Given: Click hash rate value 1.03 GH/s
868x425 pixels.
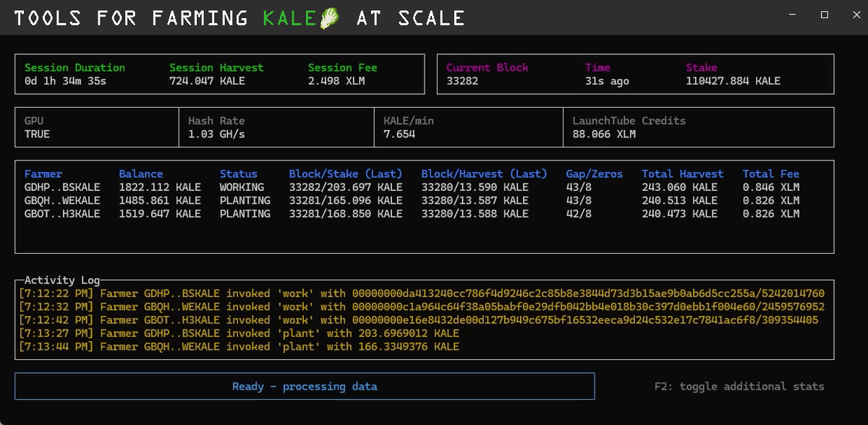Looking at the screenshot, I should (216, 134).
